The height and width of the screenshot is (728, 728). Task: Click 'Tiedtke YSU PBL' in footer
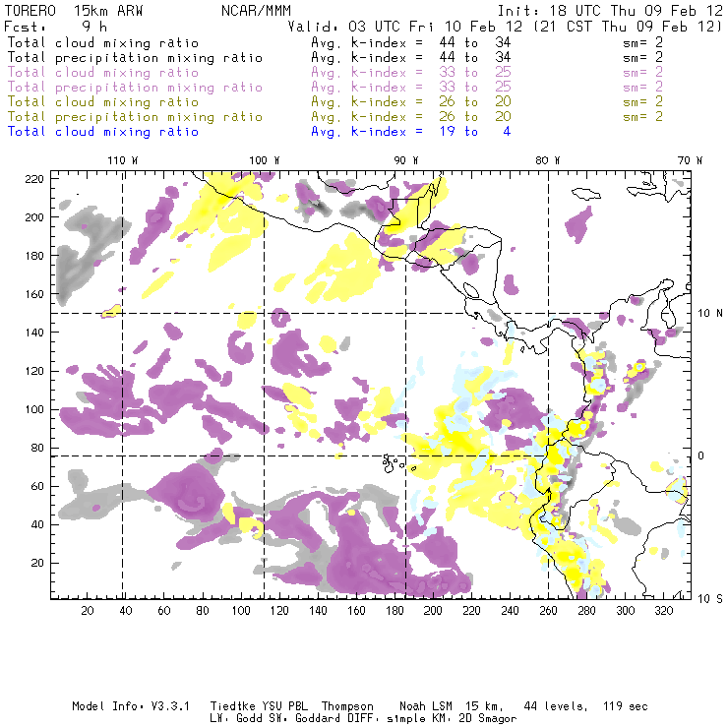coord(259,706)
